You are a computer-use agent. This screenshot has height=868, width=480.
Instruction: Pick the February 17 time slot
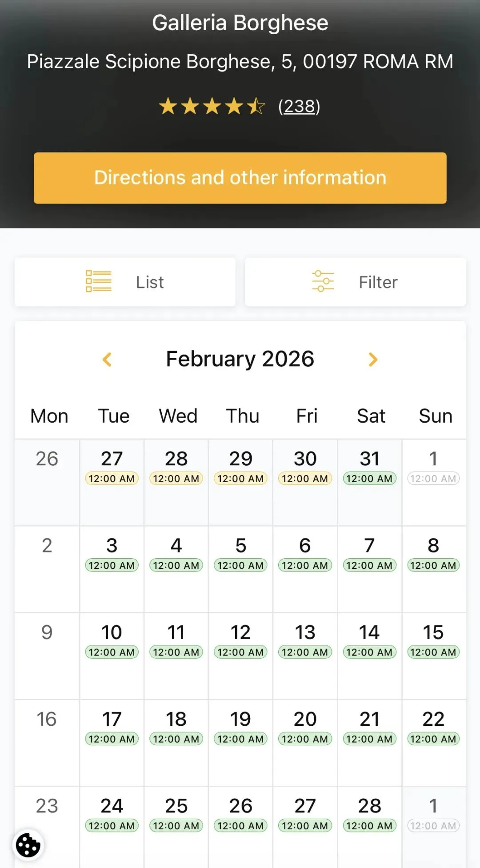coord(112,739)
